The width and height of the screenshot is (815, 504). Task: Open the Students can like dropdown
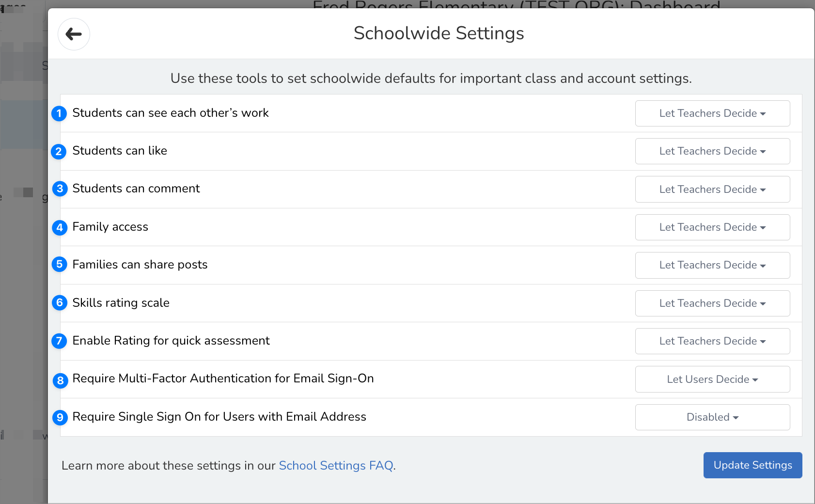pos(712,151)
